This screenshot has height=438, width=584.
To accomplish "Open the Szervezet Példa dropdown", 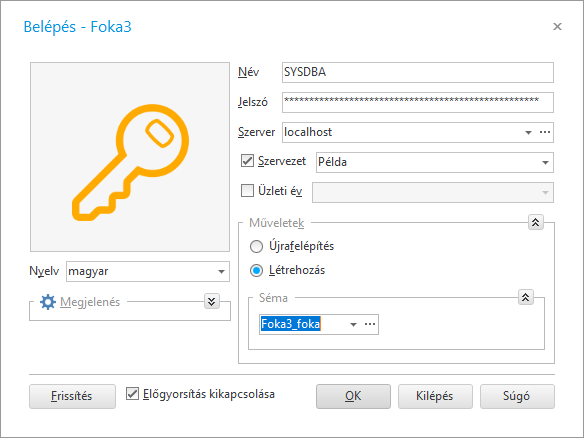I will click(545, 162).
